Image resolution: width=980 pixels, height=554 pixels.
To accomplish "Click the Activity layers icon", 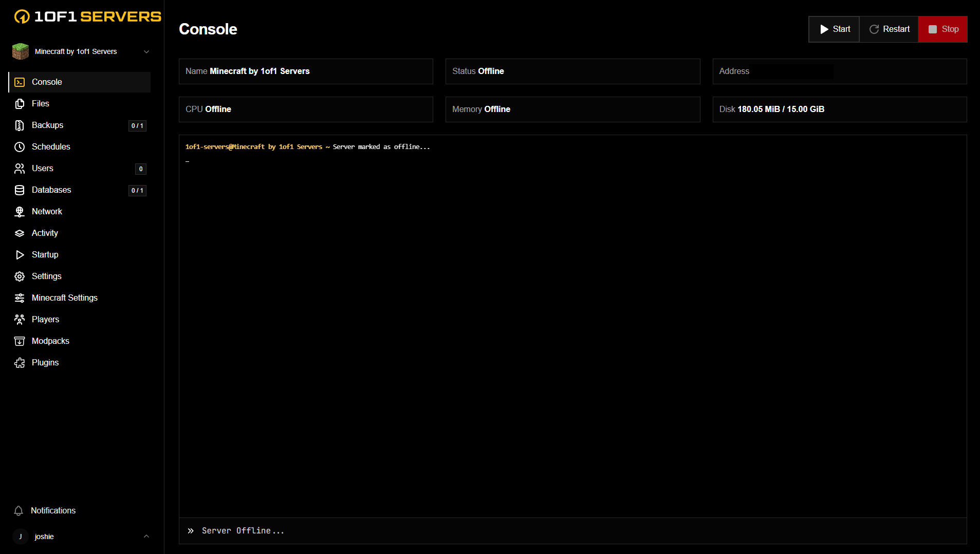I will (x=20, y=233).
